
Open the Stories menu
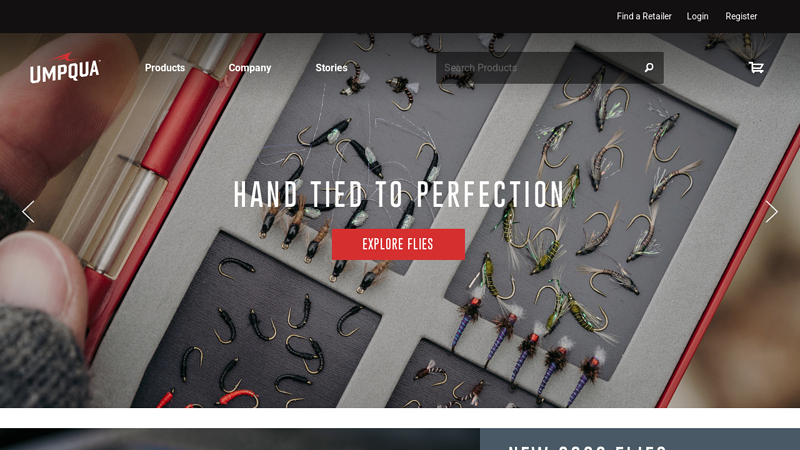pos(331,68)
